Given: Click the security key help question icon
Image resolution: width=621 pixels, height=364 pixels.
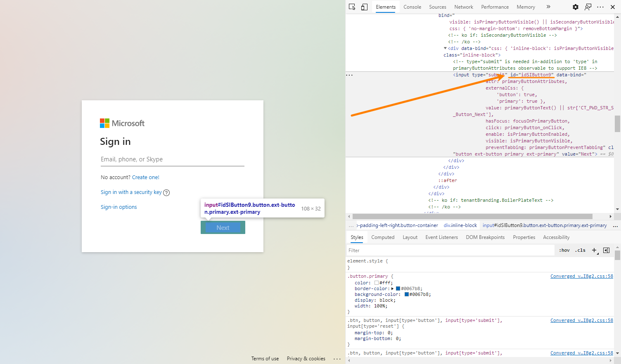Looking at the screenshot, I should click(x=166, y=193).
